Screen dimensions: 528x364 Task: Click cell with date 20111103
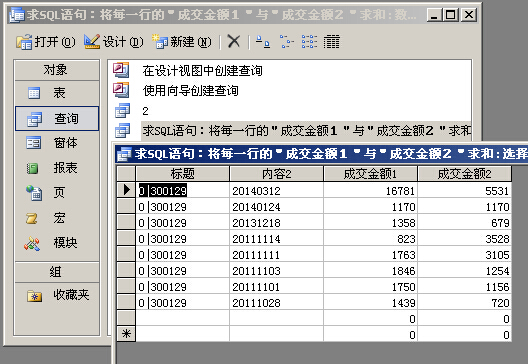click(276, 271)
